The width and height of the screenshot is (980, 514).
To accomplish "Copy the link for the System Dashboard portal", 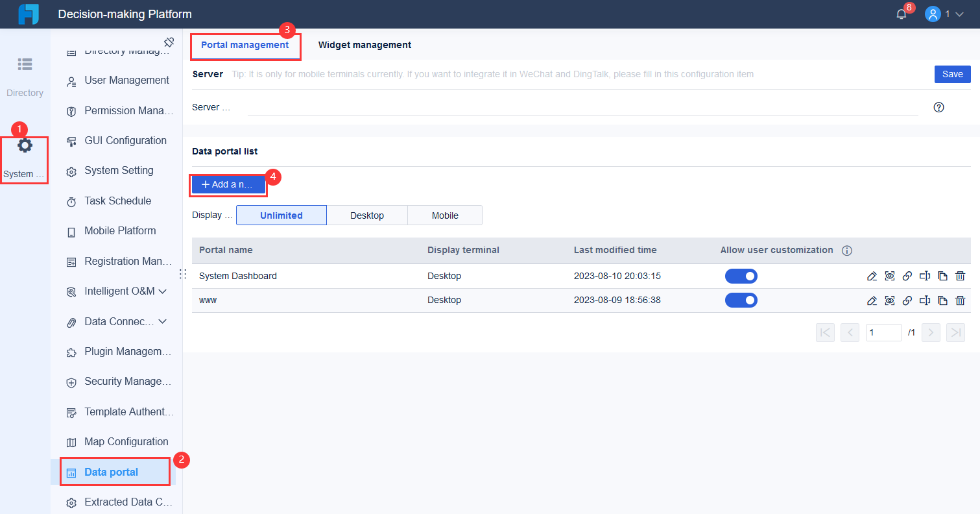I will (907, 276).
